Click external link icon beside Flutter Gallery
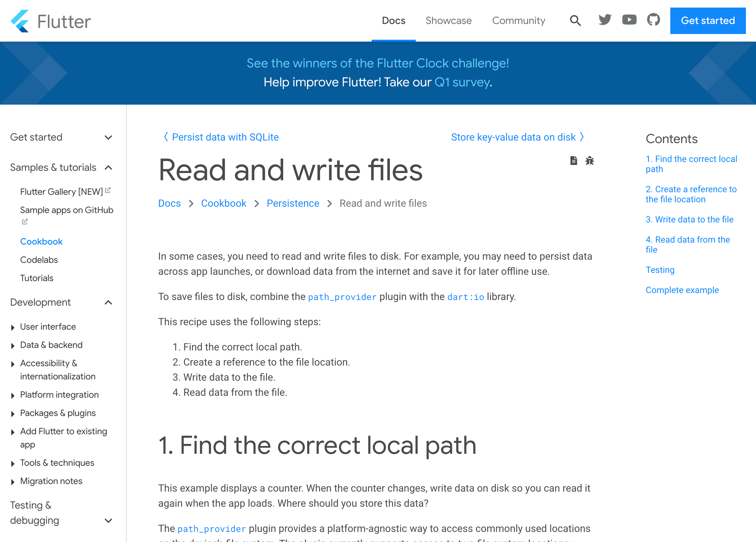 [108, 190]
